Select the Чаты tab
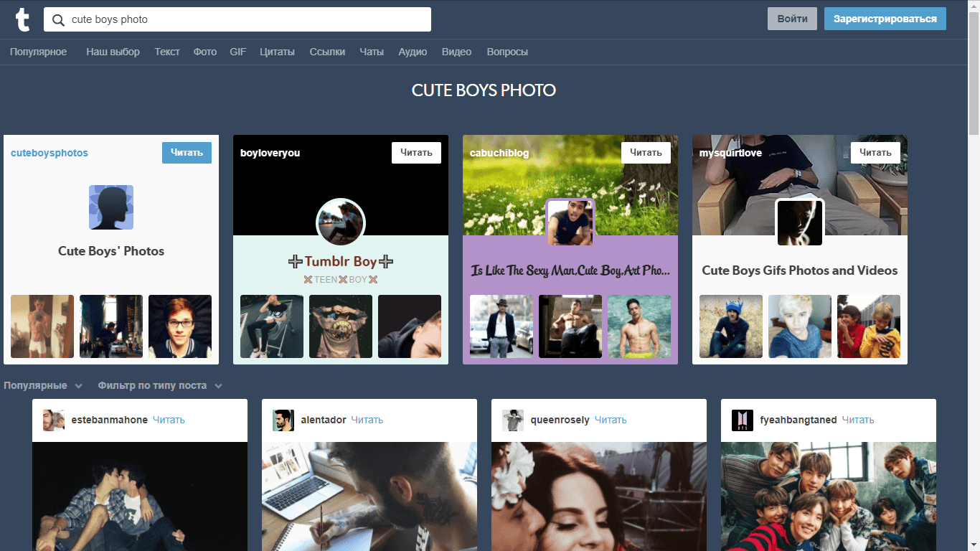 [372, 52]
